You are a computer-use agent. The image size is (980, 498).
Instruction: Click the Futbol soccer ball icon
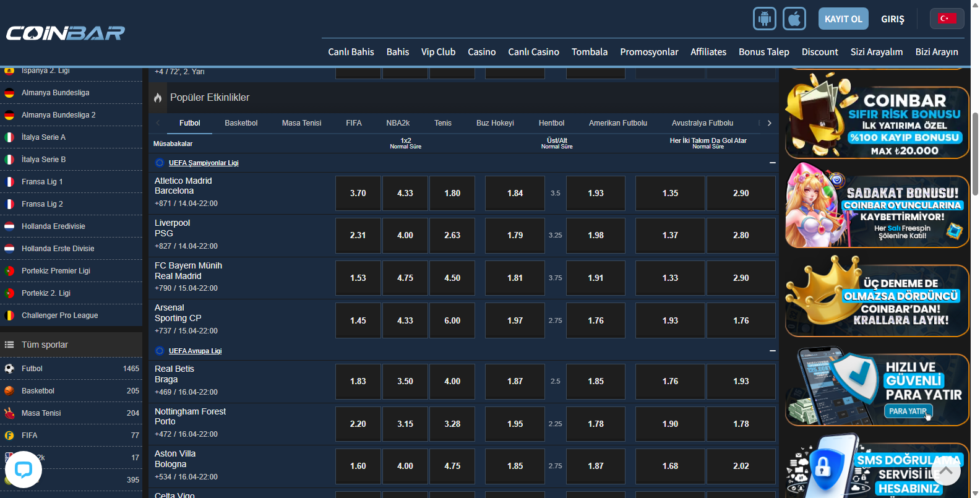point(9,369)
